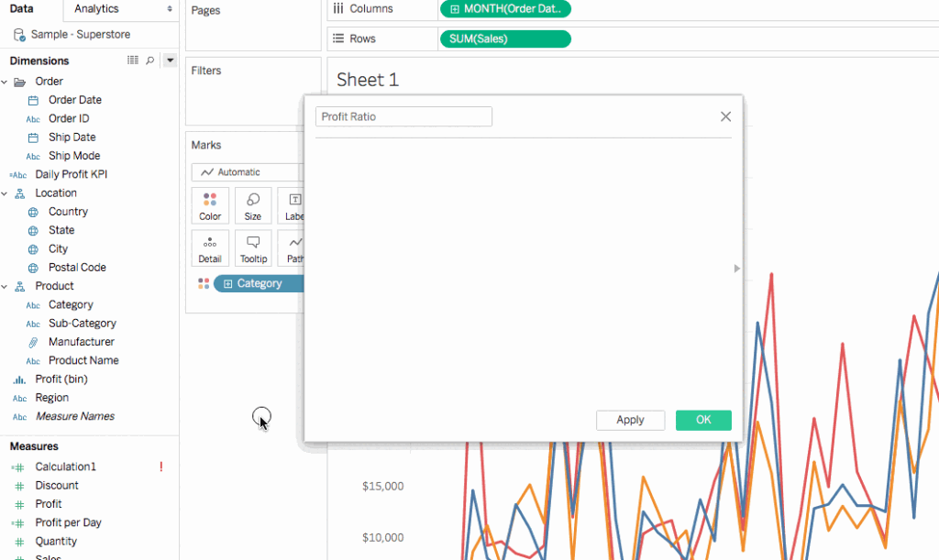Select the Sub-Category dimension

pyautogui.click(x=82, y=324)
